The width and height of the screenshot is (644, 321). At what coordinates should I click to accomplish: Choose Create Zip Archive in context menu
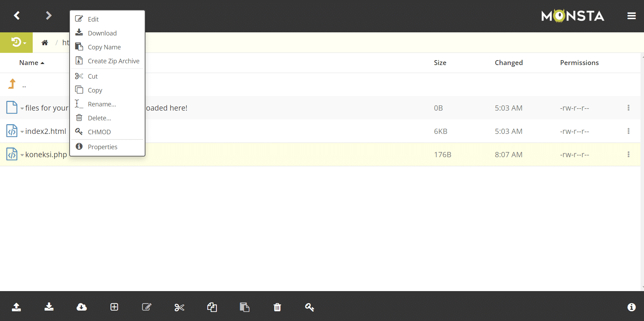pyautogui.click(x=113, y=61)
